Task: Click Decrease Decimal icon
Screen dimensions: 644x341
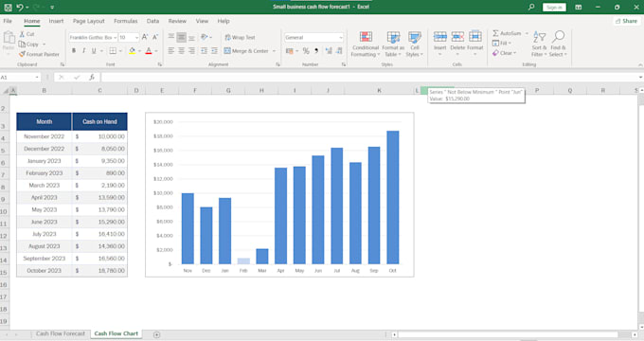Action: click(x=339, y=51)
